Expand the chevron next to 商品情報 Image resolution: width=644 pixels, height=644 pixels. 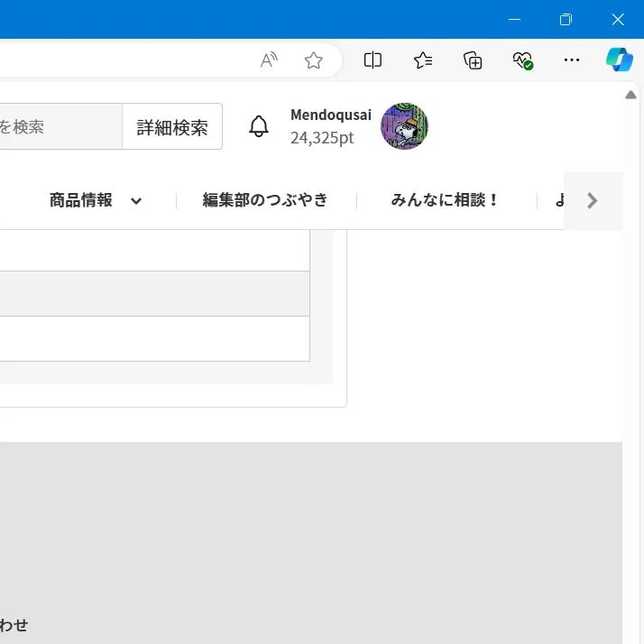pyautogui.click(x=136, y=201)
